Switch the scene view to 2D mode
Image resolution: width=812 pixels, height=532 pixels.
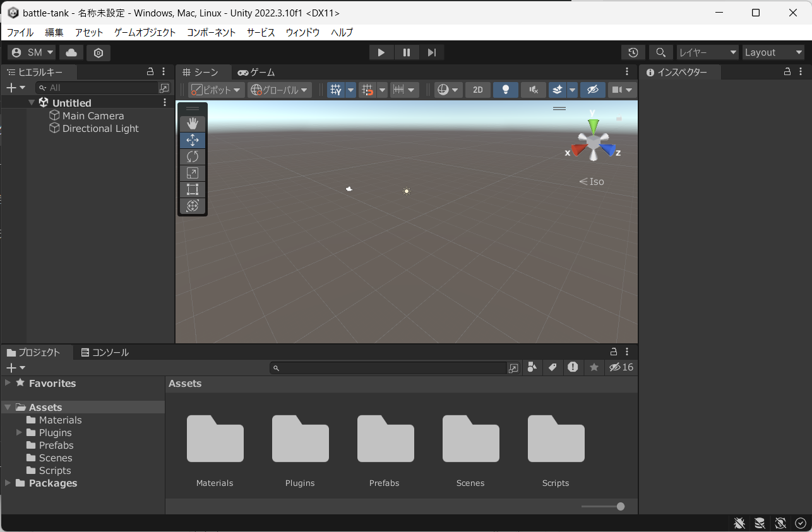pos(477,90)
